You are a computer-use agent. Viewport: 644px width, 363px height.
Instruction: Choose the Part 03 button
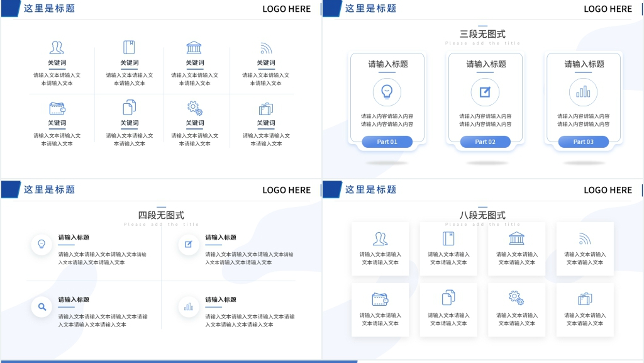[x=583, y=142]
